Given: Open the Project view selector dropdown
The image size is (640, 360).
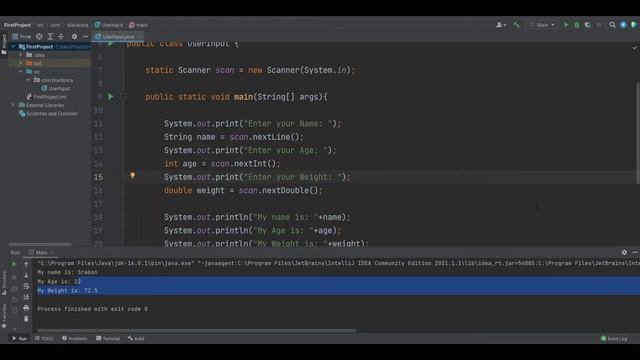Looking at the screenshot, I should click(21, 37).
